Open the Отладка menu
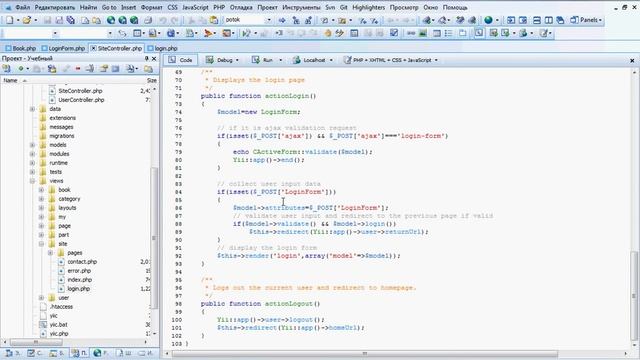The height and width of the screenshot is (360, 640). (241, 7)
